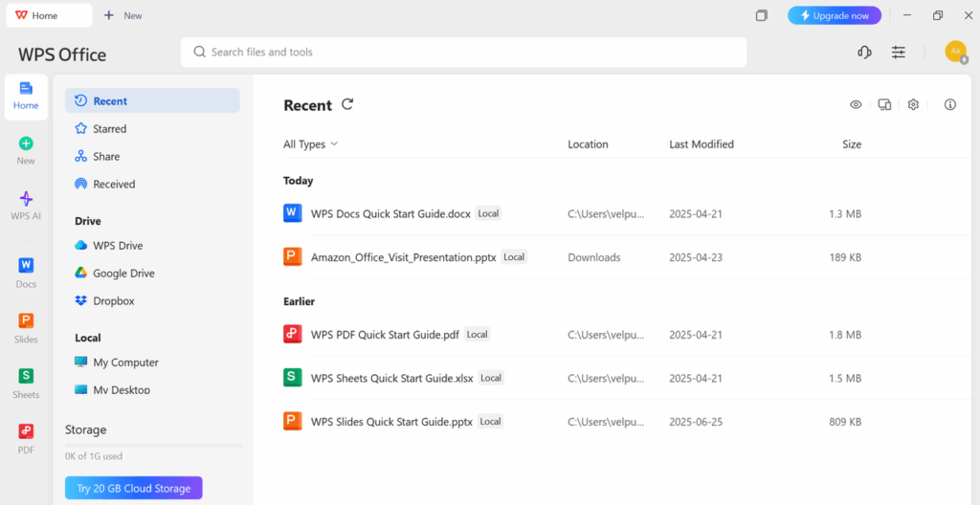Image resolution: width=980 pixels, height=505 pixels.
Task: Click the 0K of 1G used text
Action: pos(94,456)
